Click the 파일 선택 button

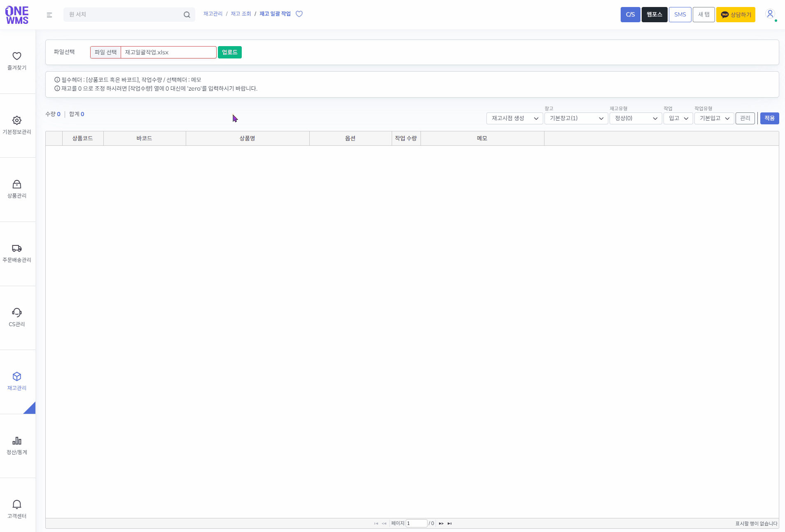[106, 52]
